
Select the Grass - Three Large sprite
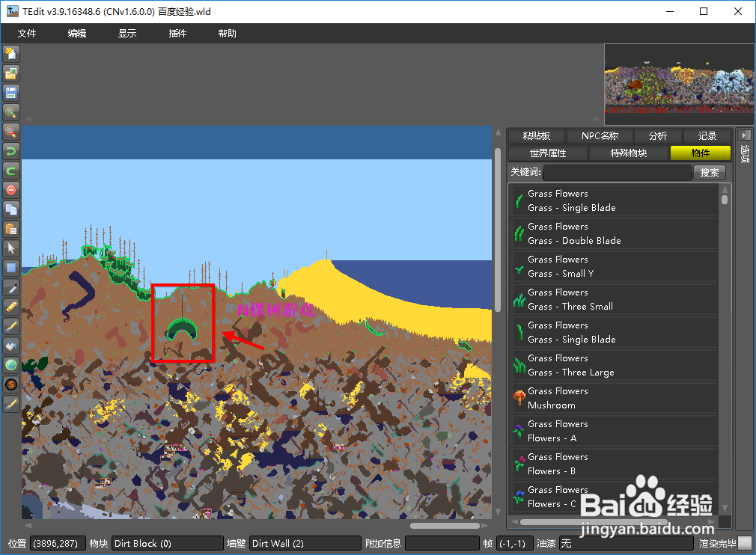pos(614,365)
